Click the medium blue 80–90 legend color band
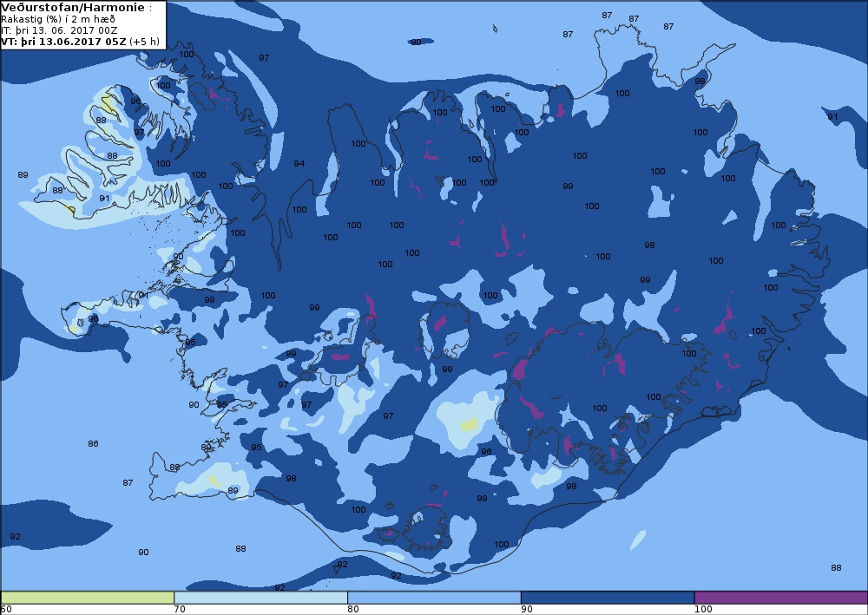 434,598
